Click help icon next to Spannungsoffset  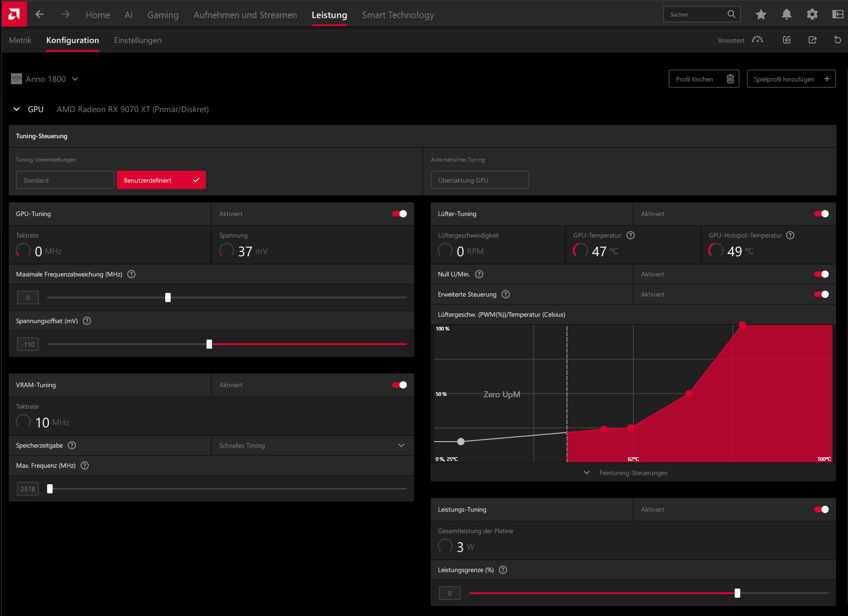[87, 321]
